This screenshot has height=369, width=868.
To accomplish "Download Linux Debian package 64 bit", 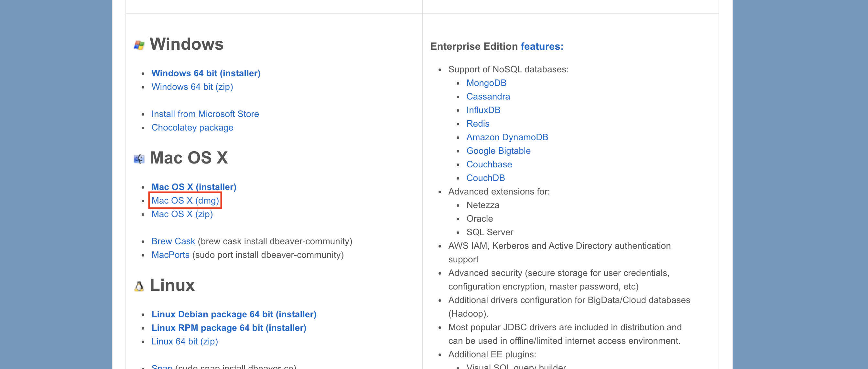I will pos(233,314).
